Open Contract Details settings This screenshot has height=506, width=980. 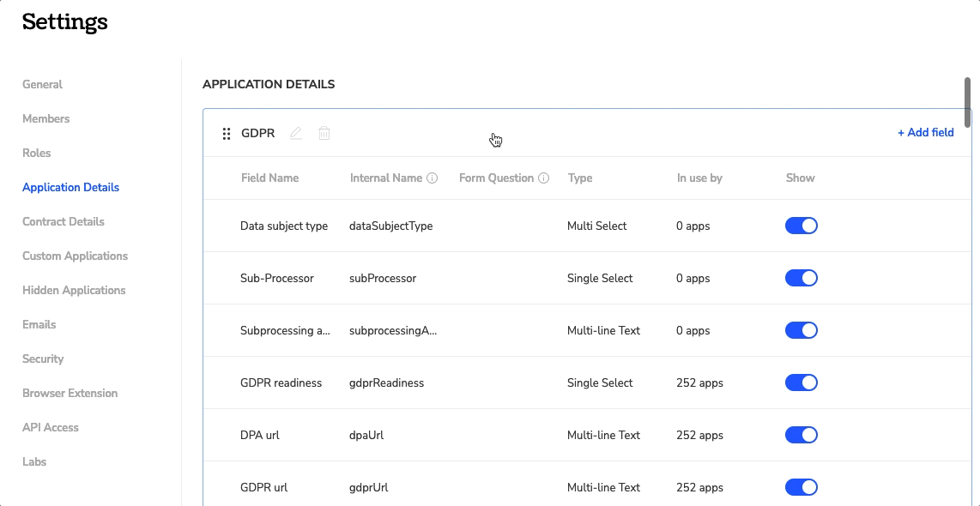(x=64, y=222)
